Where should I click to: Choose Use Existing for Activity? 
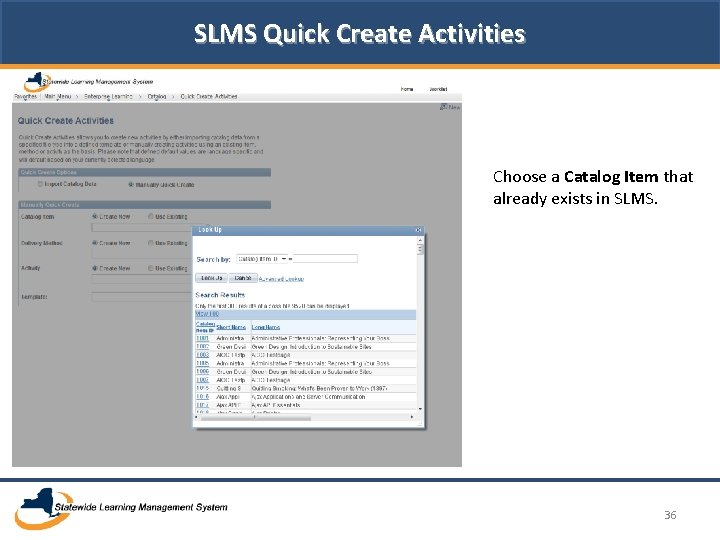point(151,268)
